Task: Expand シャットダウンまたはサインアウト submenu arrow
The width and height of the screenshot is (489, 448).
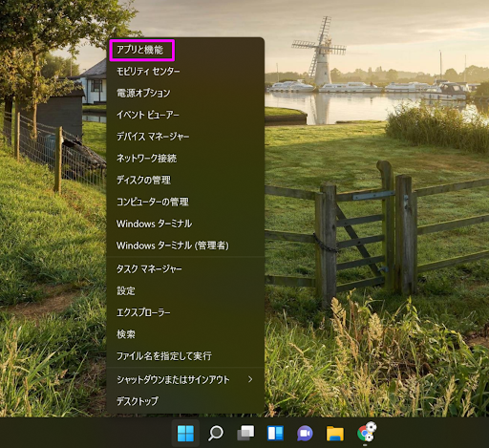Action: 250,379
